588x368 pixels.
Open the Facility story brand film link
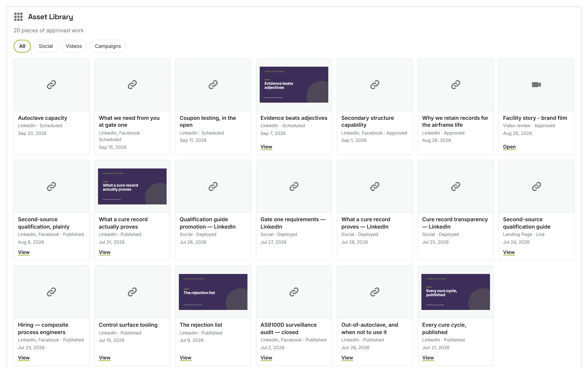point(509,147)
